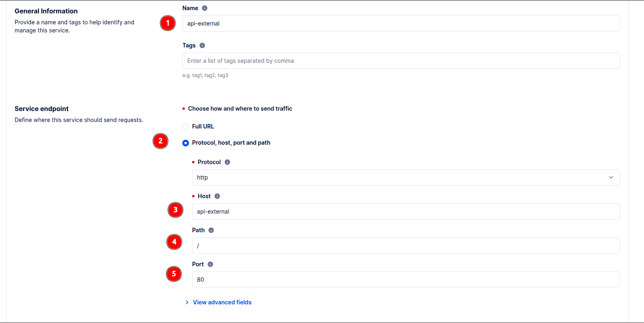
Task: Click the info icon beside Protocol
Action: point(227,162)
